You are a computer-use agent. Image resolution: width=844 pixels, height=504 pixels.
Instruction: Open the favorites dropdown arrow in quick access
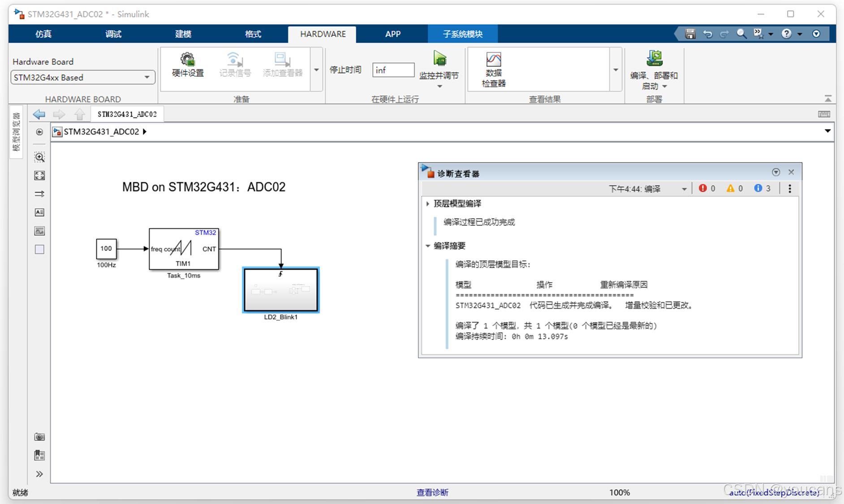pos(771,34)
